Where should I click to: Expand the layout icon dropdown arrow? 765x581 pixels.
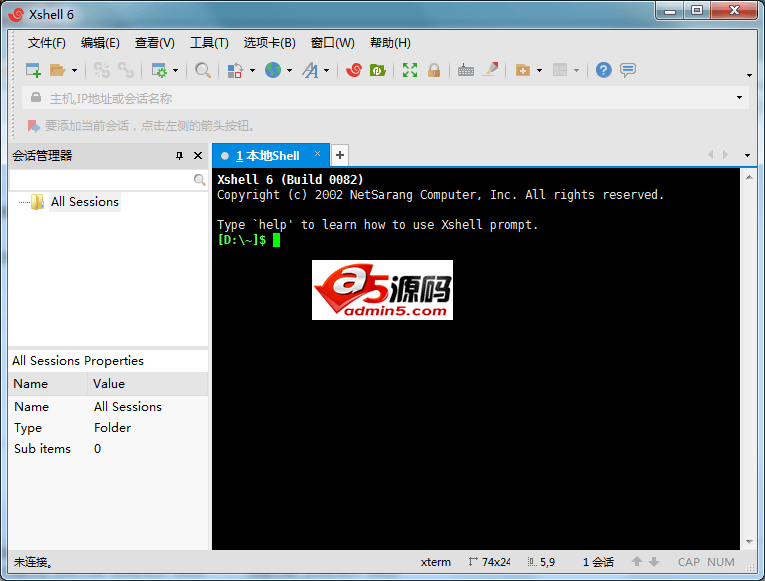coord(577,71)
